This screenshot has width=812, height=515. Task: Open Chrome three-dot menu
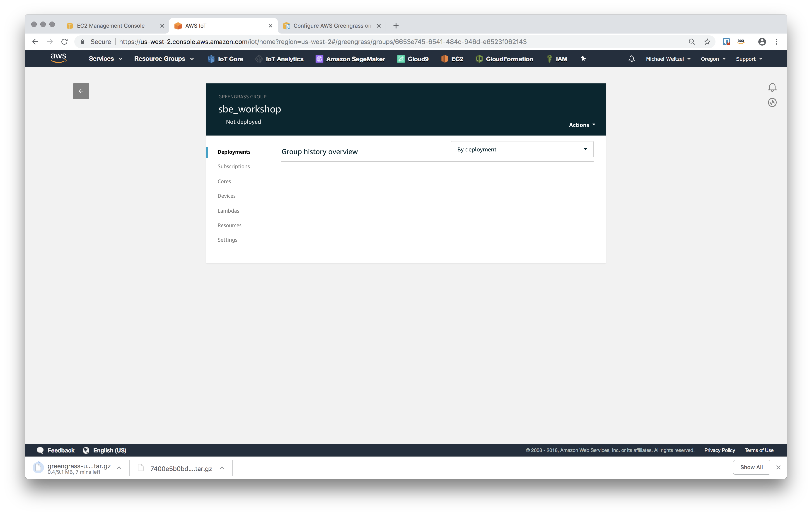coord(777,41)
